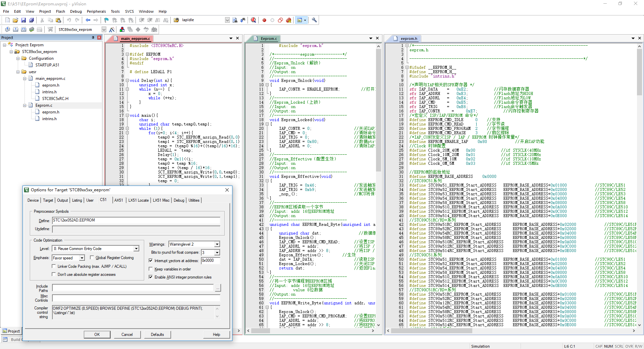Enable Global Register Coloring checkbox
This screenshot has width=644, height=349.
[92, 258]
